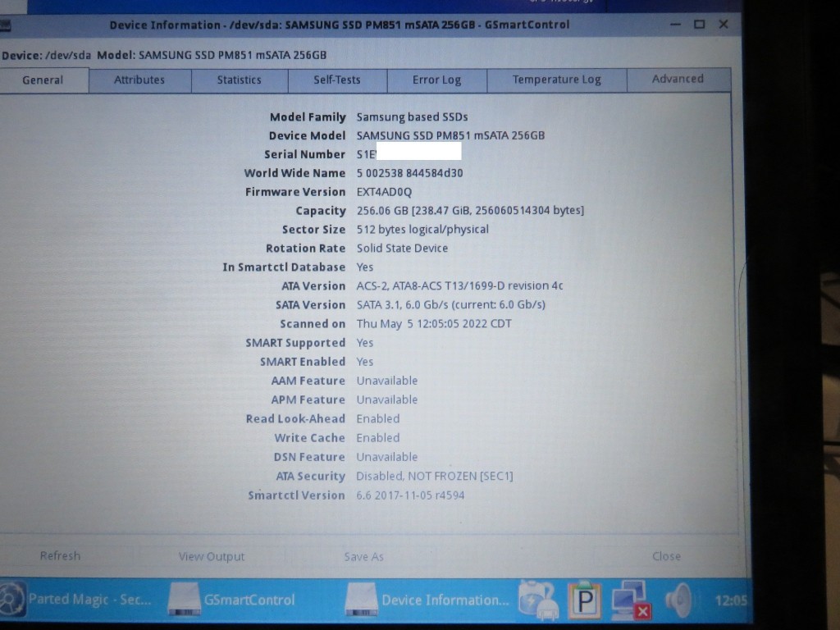840x630 pixels.
Task: Click the SMART Supported Yes value
Action: [365, 343]
